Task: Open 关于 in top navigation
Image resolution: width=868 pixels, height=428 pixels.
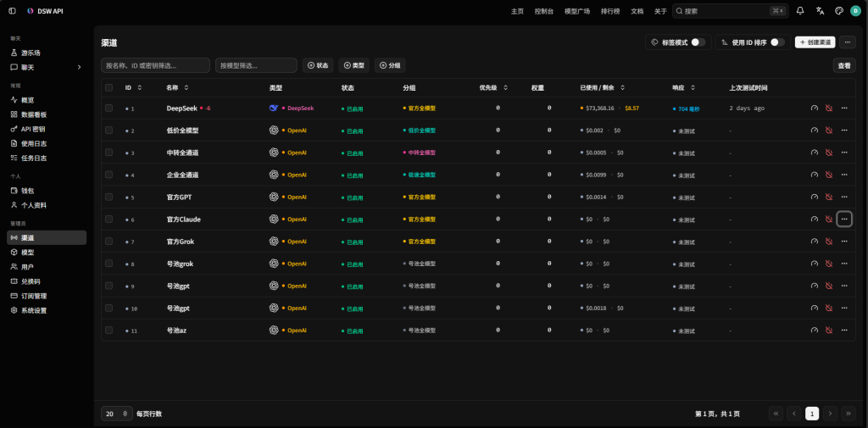Action: point(660,11)
